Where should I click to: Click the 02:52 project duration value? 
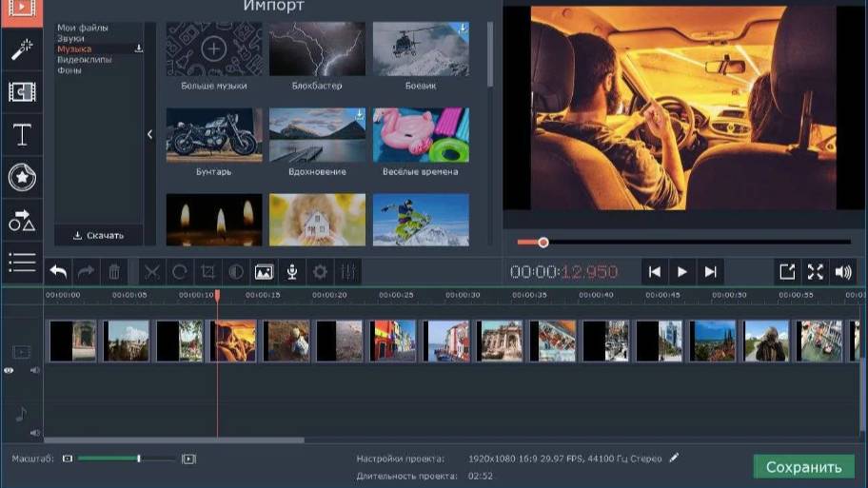pos(480,476)
